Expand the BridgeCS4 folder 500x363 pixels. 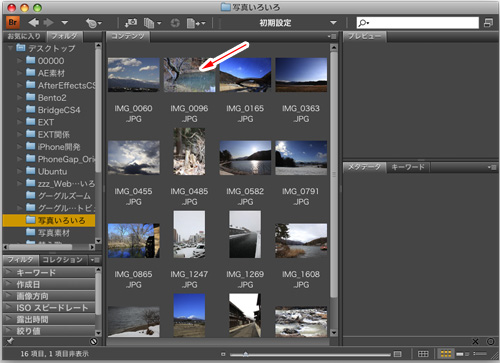[x=20, y=110]
